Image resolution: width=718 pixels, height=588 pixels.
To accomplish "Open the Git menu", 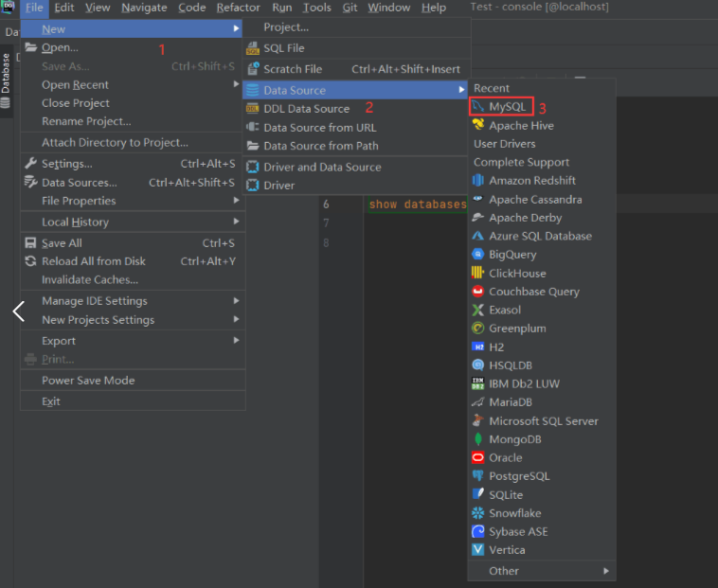I will point(350,8).
